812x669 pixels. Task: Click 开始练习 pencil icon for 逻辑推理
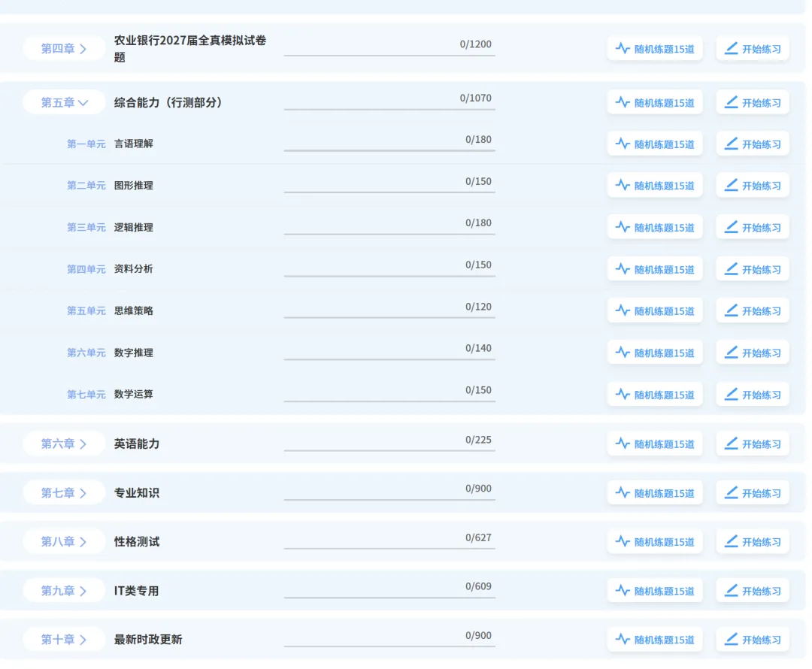(x=732, y=227)
